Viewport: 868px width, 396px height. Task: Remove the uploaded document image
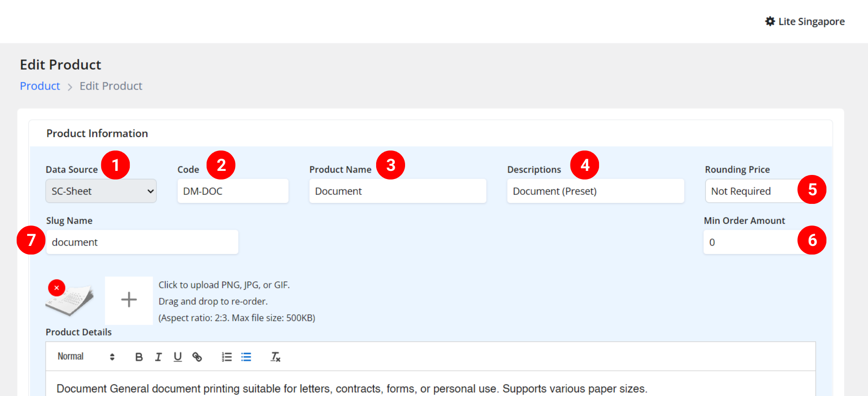(57, 288)
